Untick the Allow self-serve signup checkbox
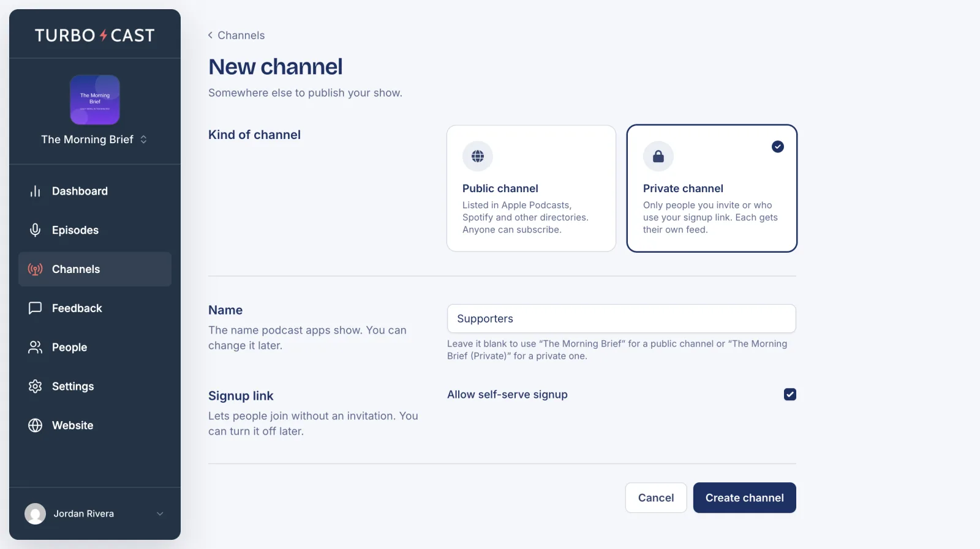This screenshot has height=549, width=980. point(790,394)
